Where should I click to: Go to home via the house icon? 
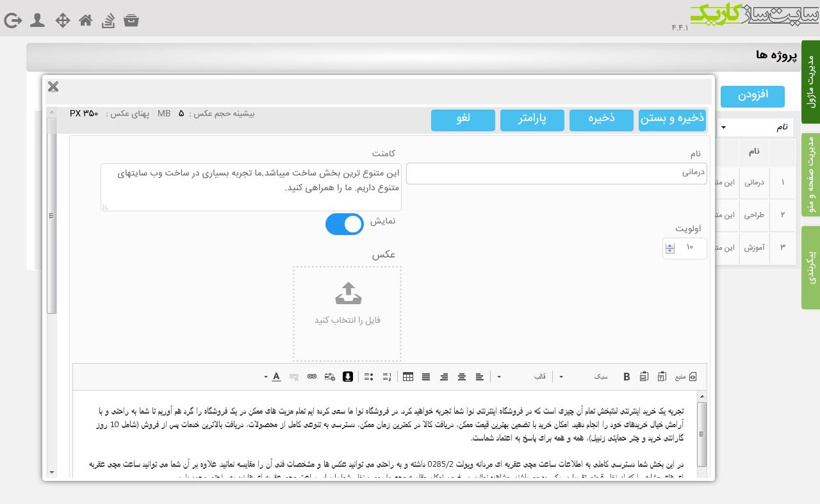[85, 20]
